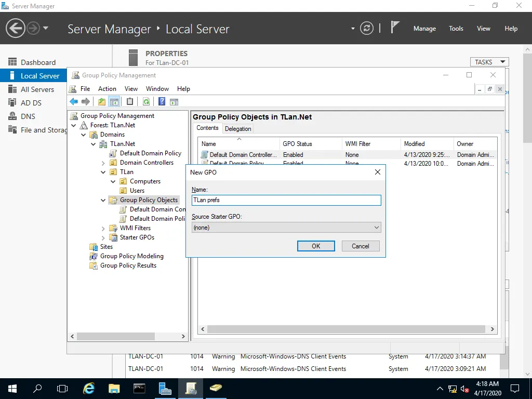Click the green Refresh toolbar icon
532x399 pixels.
click(x=146, y=101)
